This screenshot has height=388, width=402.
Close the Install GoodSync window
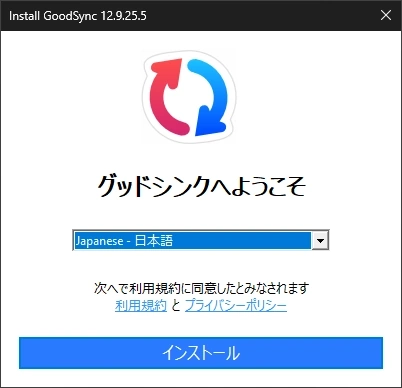click(x=386, y=15)
